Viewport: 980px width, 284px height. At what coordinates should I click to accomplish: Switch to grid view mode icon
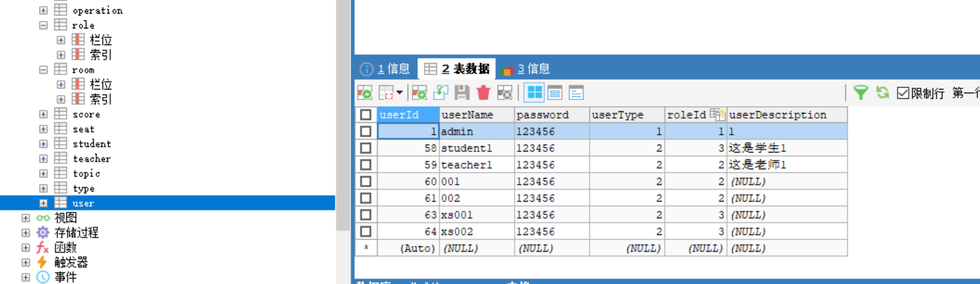pyautogui.click(x=534, y=93)
